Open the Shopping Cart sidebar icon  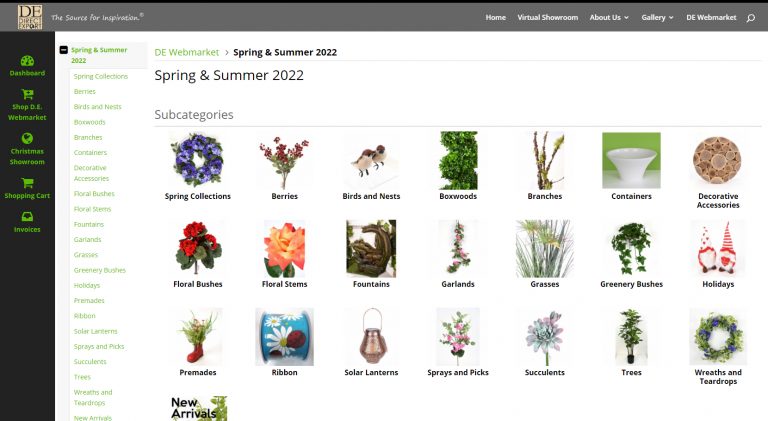pyautogui.click(x=27, y=183)
